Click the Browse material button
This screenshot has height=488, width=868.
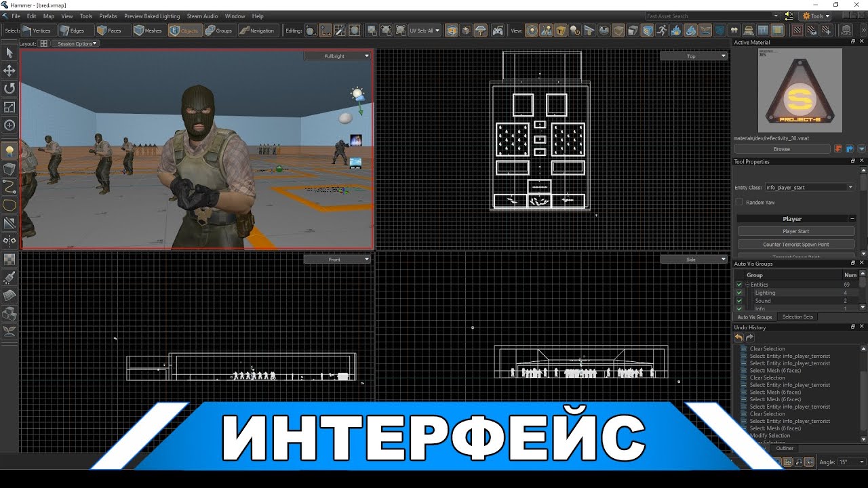[x=782, y=148]
